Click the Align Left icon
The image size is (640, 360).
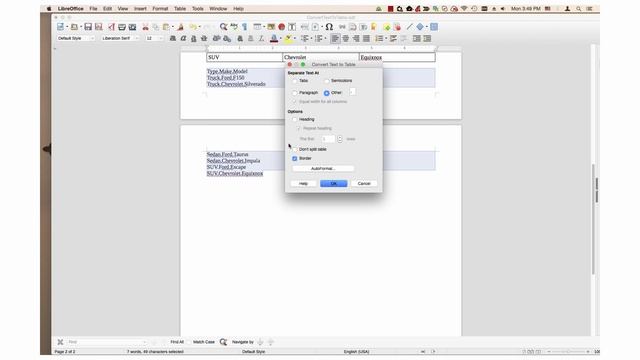pos(335,38)
